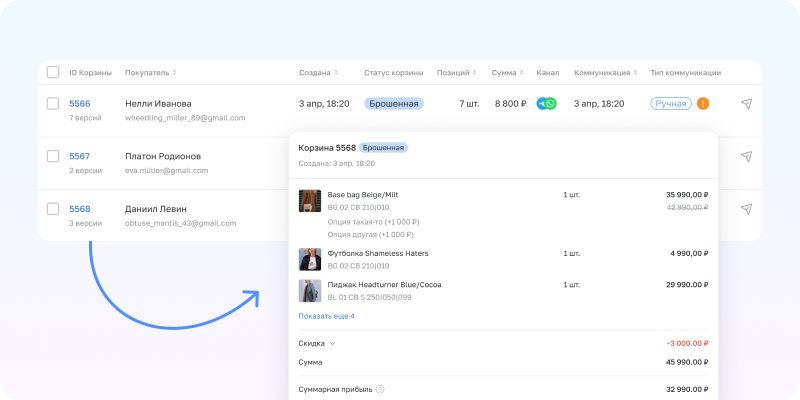Click the send icon in Даниил Левин's row
Screen dimensions: 800x400
(746, 209)
